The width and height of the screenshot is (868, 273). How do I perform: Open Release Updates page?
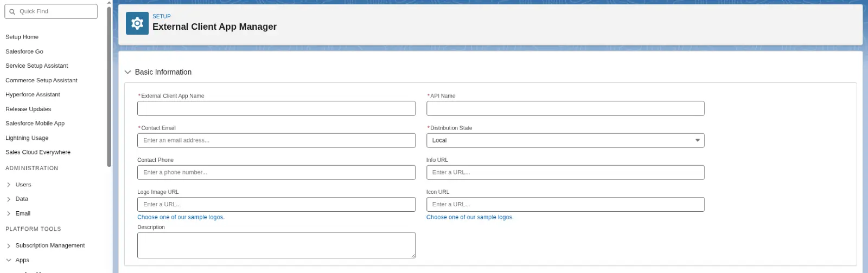click(x=28, y=109)
